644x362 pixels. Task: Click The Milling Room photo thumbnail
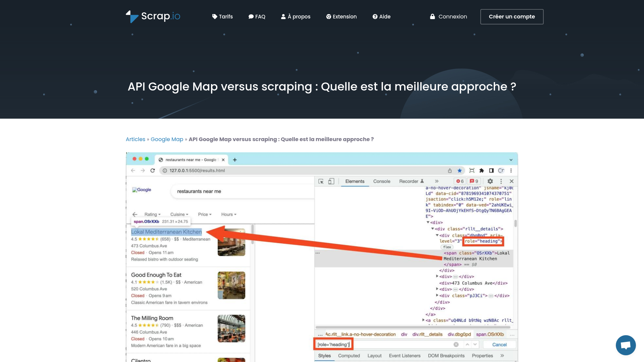(231, 328)
